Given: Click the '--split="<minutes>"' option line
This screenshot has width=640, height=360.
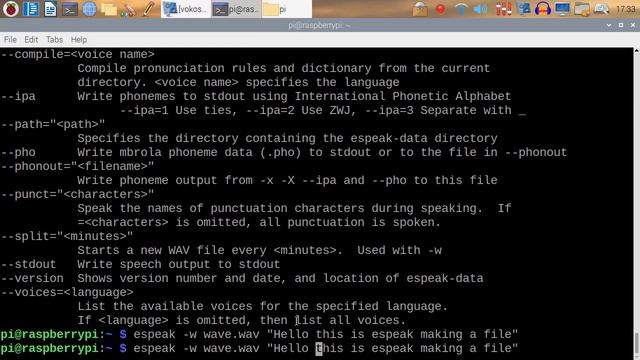Looking at the screenshot, I should point(67,236).
